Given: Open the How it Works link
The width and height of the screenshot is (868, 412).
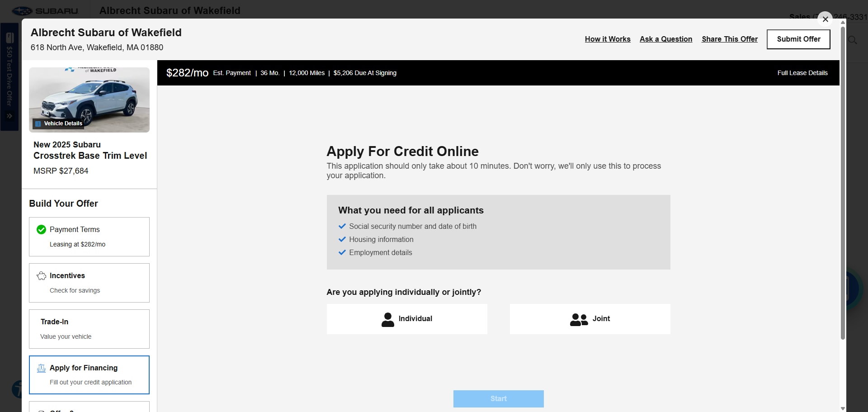Looking at the screenshot, I should pos(608,39).
